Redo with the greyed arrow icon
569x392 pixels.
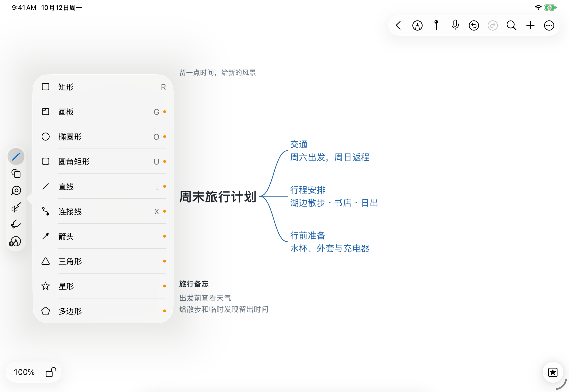(x=492, y=25)
